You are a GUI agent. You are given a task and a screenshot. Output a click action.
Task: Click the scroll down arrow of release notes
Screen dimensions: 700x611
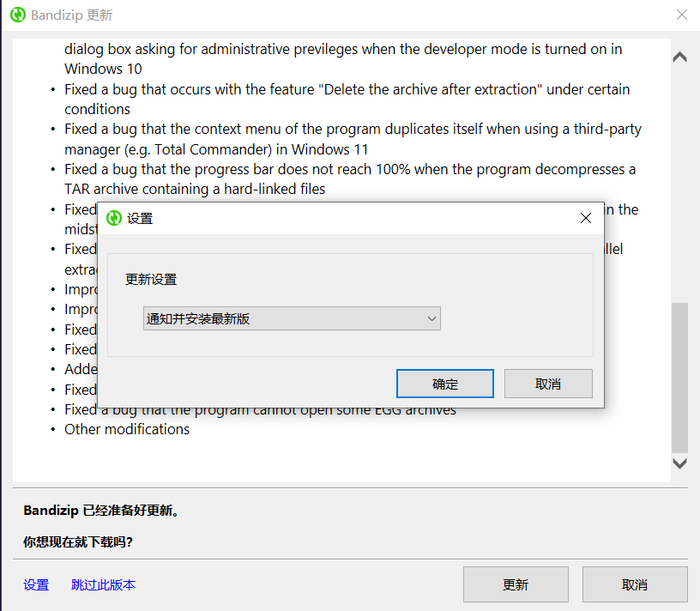coord(679,463)
